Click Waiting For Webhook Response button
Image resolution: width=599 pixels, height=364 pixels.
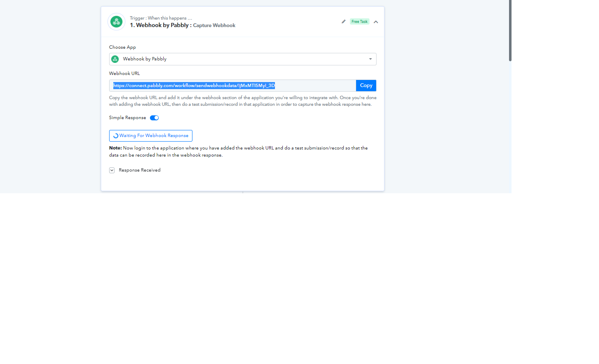[151, 136]
